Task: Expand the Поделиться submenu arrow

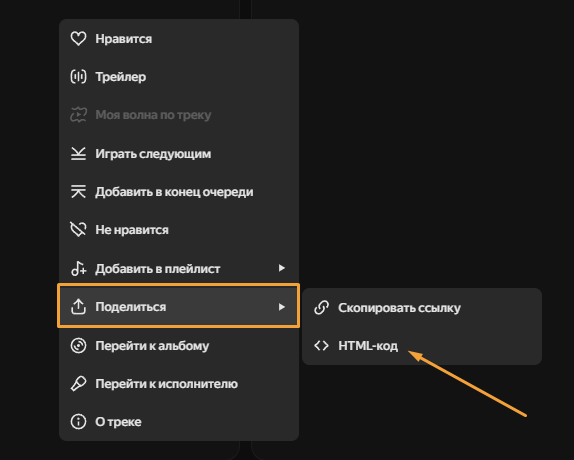Action: (282, 307)
